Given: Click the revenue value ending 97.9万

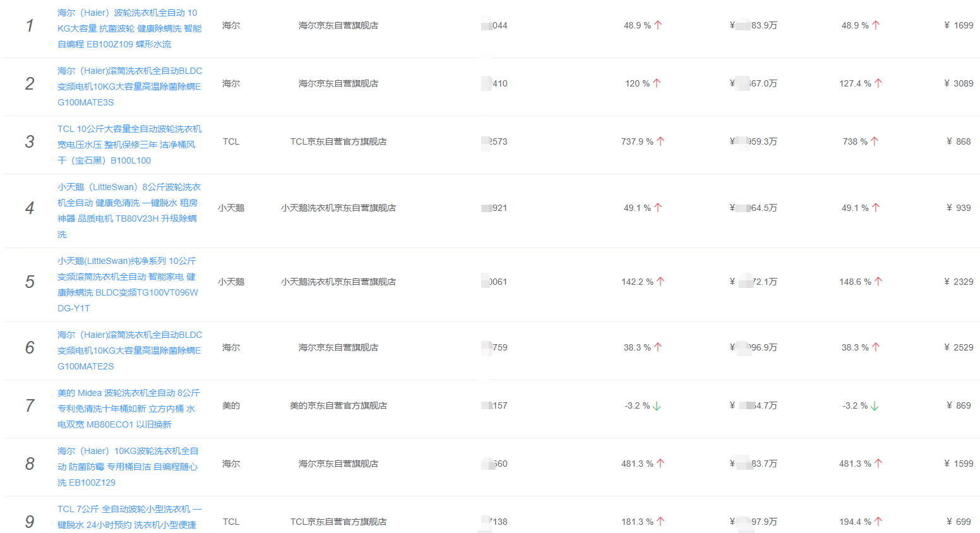Looking at the screenshot, I should coord(753,522).
